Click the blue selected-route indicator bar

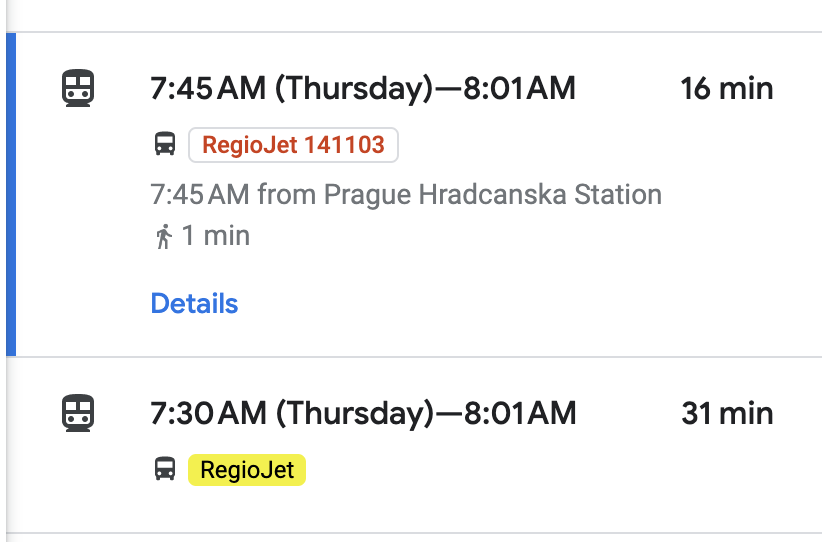11,194
